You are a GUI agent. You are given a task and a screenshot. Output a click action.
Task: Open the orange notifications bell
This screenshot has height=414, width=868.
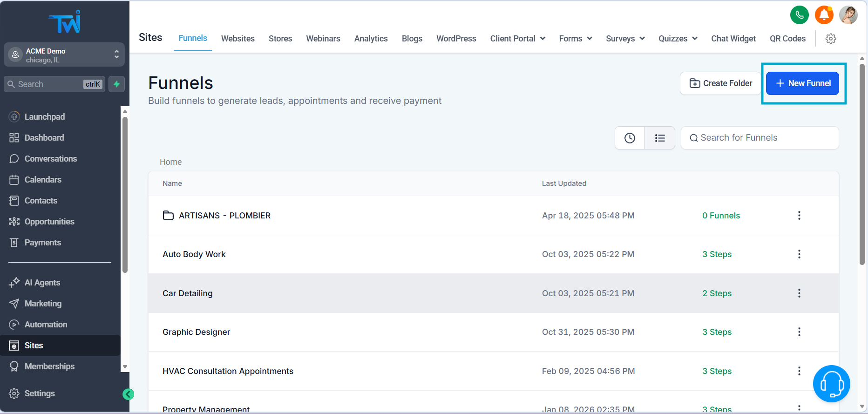[824, 15]
